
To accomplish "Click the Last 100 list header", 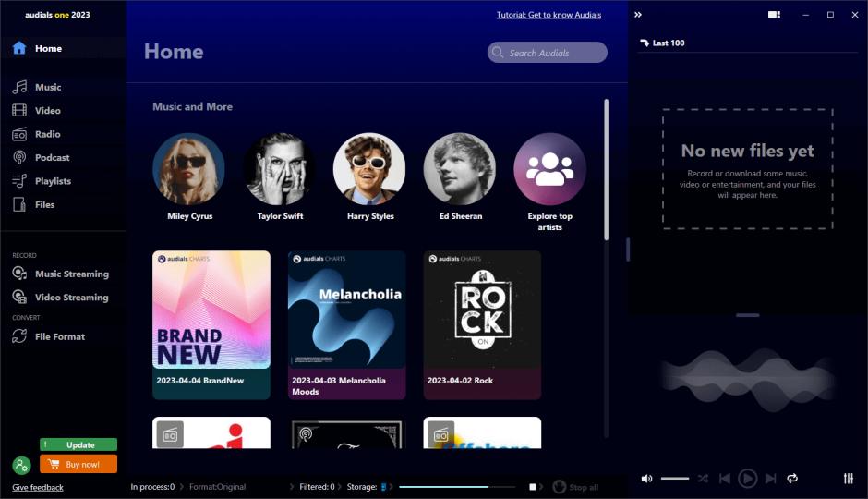I will coord(663,43).
